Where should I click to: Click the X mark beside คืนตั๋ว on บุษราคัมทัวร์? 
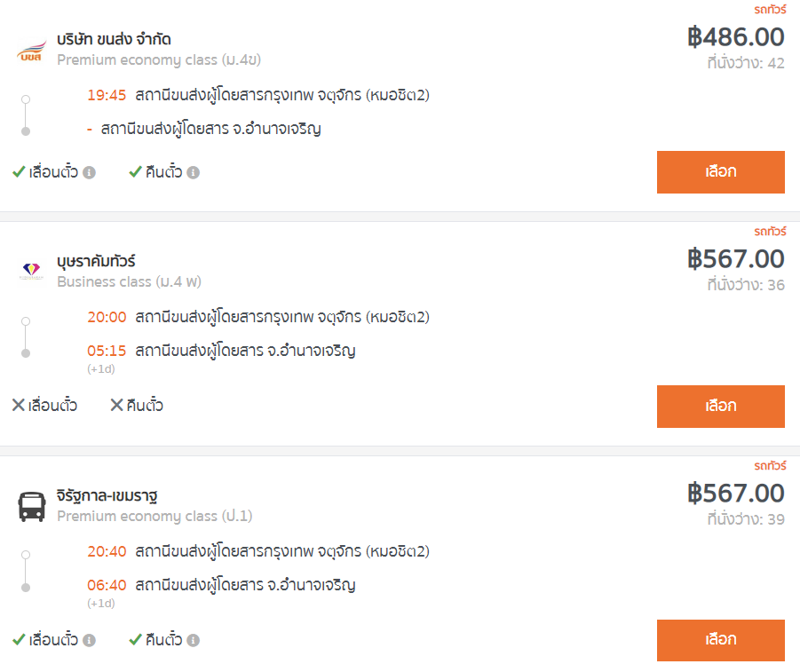click(117, 405)
